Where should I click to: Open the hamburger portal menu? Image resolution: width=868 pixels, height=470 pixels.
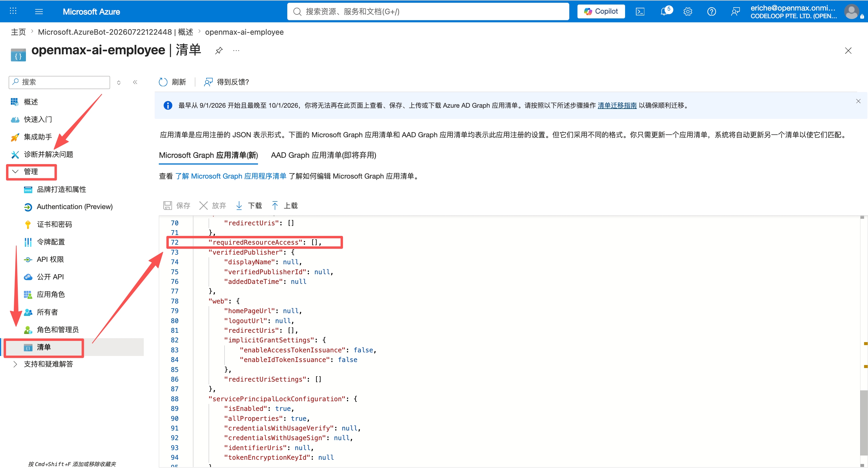39,11
